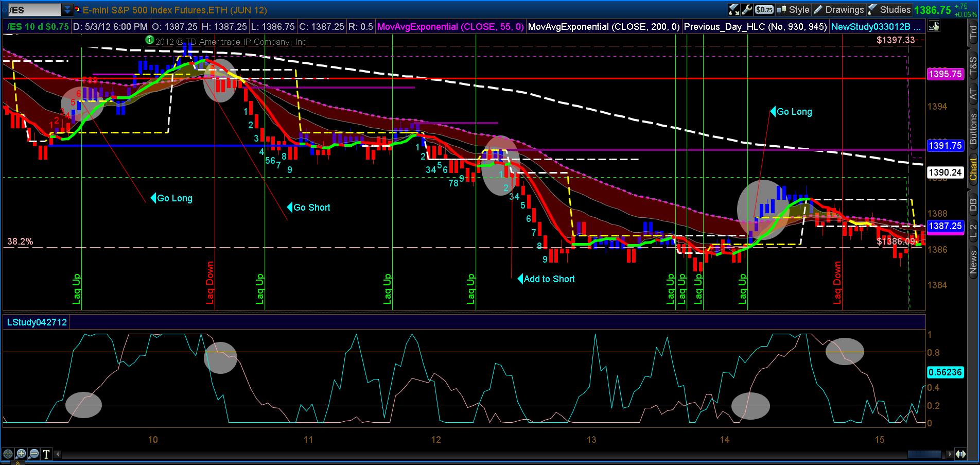Click the MovAvgExponential 200 study label
This screenshot has width=980, height=465.
click(x=604, y=26)
